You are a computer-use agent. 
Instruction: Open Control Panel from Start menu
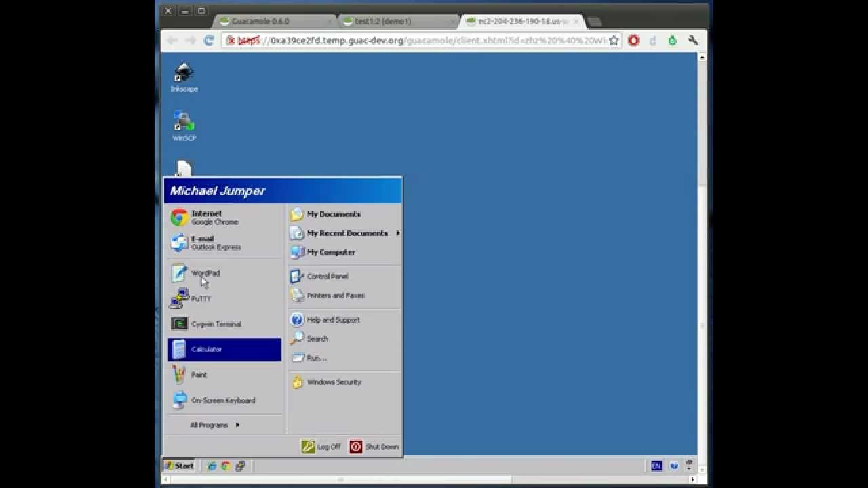344,277
